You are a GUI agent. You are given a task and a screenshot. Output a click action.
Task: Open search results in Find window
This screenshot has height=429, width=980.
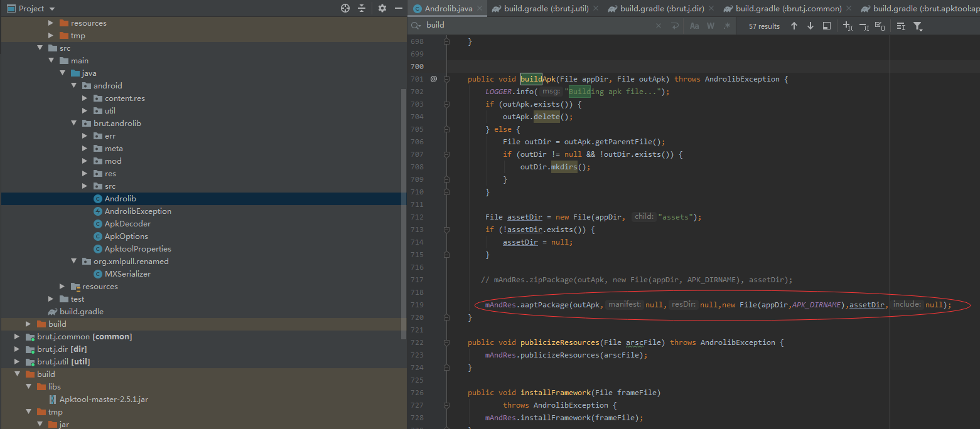point(827,26)
